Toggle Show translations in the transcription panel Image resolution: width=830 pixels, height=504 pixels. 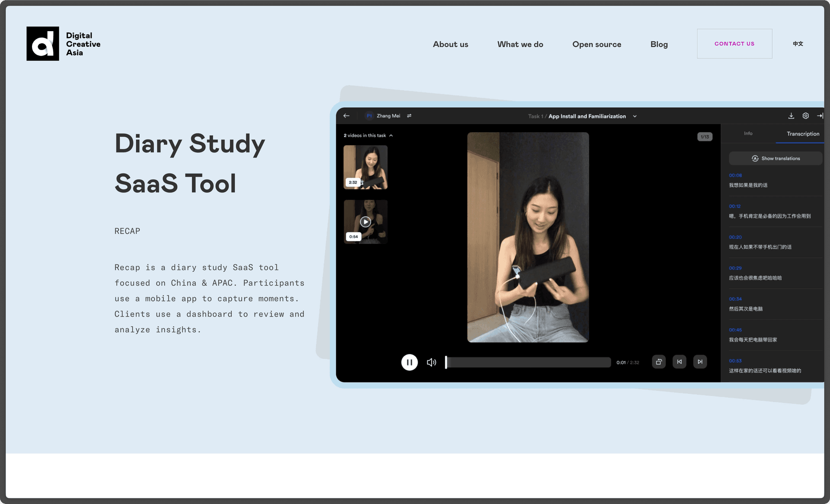[x=776, y=158]
